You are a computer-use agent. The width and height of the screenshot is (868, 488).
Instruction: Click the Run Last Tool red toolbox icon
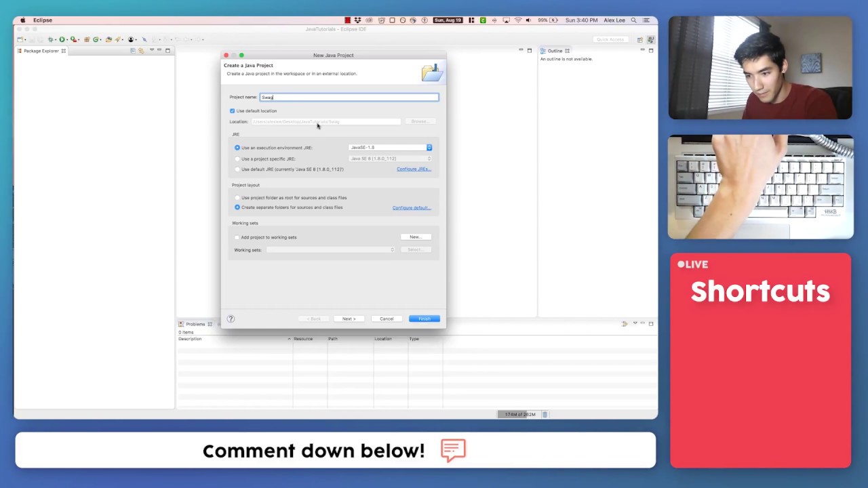[x=73, y=39]
